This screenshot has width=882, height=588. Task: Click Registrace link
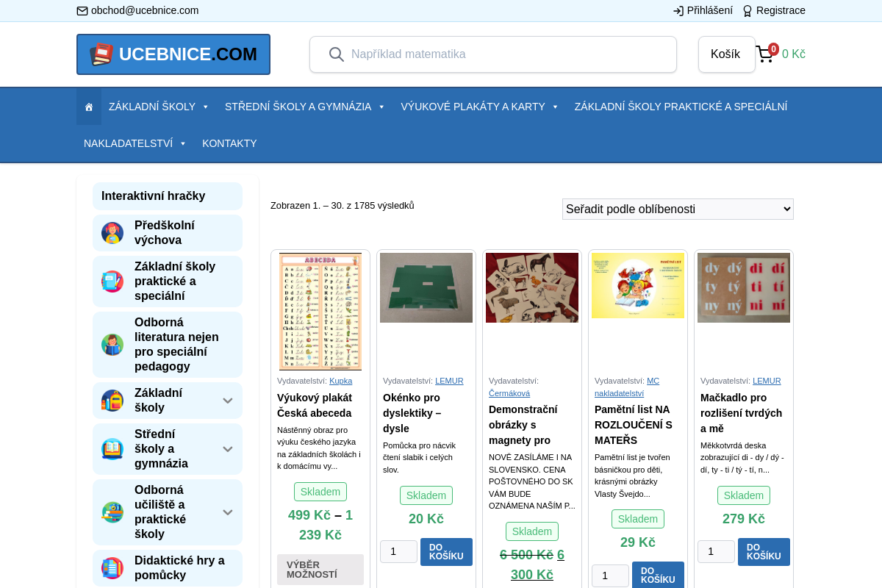pos(781,10)
